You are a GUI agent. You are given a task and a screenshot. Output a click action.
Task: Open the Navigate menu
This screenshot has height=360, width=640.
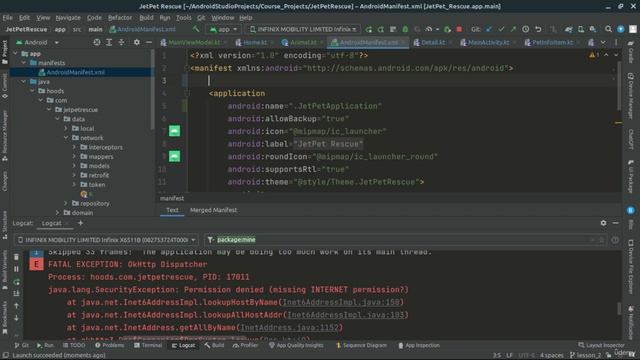click(68, 18)
